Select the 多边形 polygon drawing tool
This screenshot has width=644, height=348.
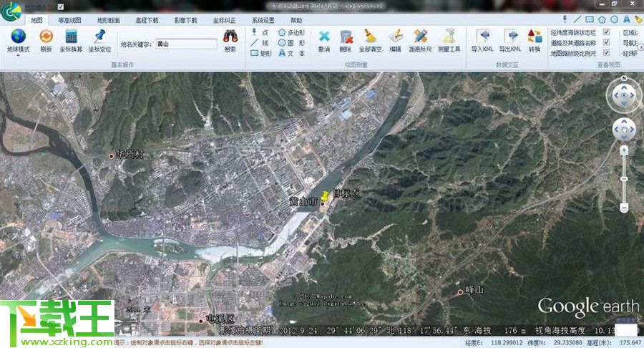coord(292,32)
